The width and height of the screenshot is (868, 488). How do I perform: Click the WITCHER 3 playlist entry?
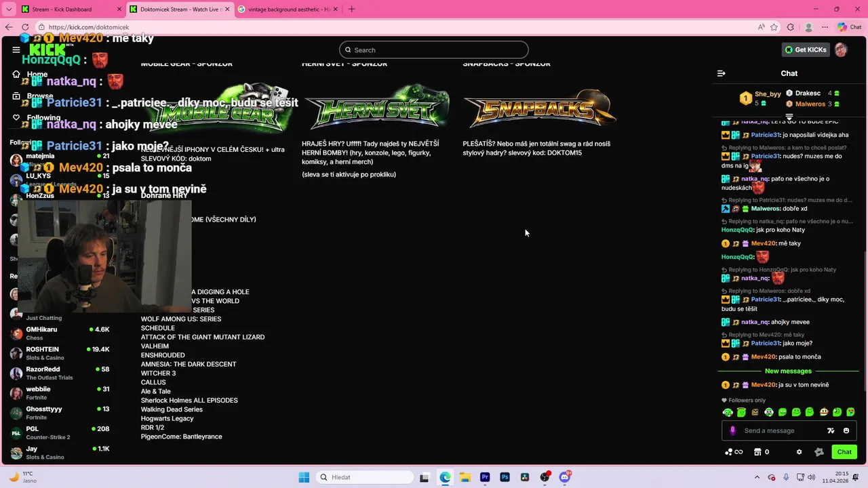(x=158, y=373)
